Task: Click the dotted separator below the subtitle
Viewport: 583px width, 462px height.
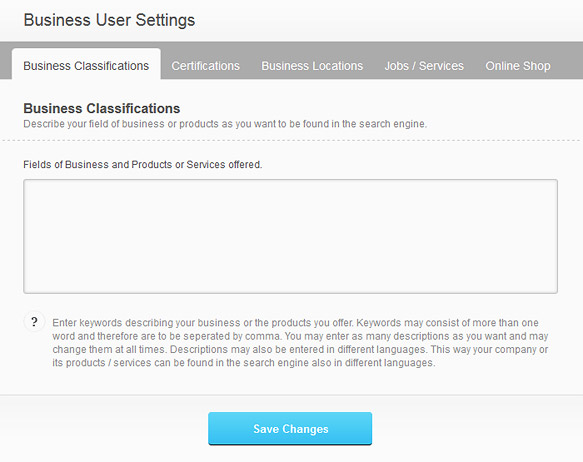Action: click(x=292, y=140)
